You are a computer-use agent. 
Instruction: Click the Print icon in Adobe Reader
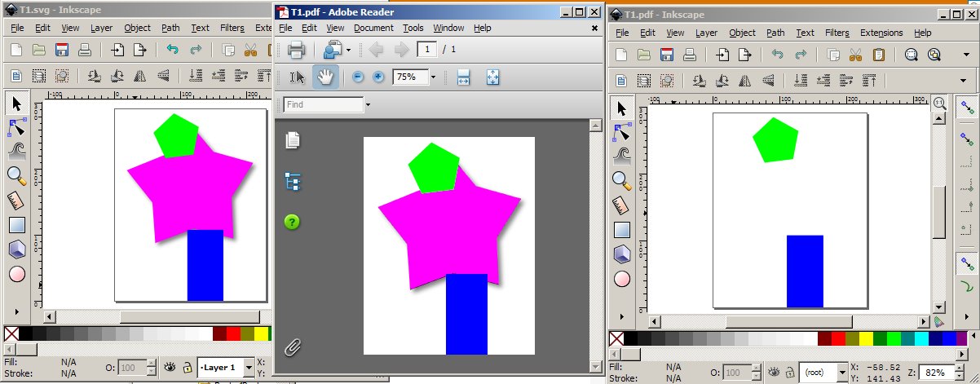(296, 51)
